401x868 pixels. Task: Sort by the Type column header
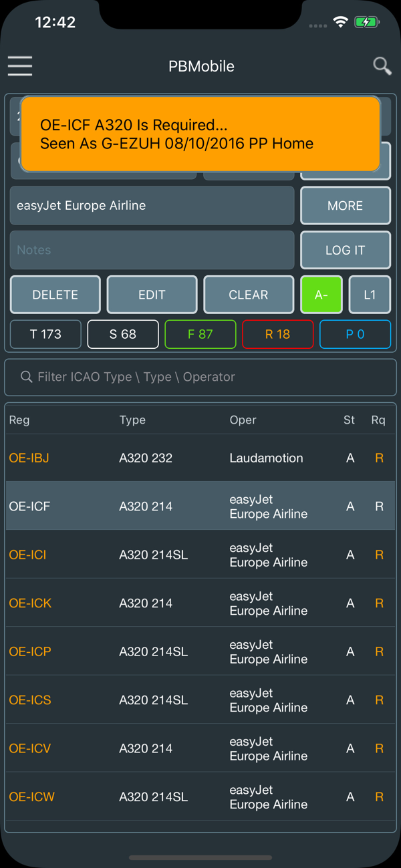point(132,420)
